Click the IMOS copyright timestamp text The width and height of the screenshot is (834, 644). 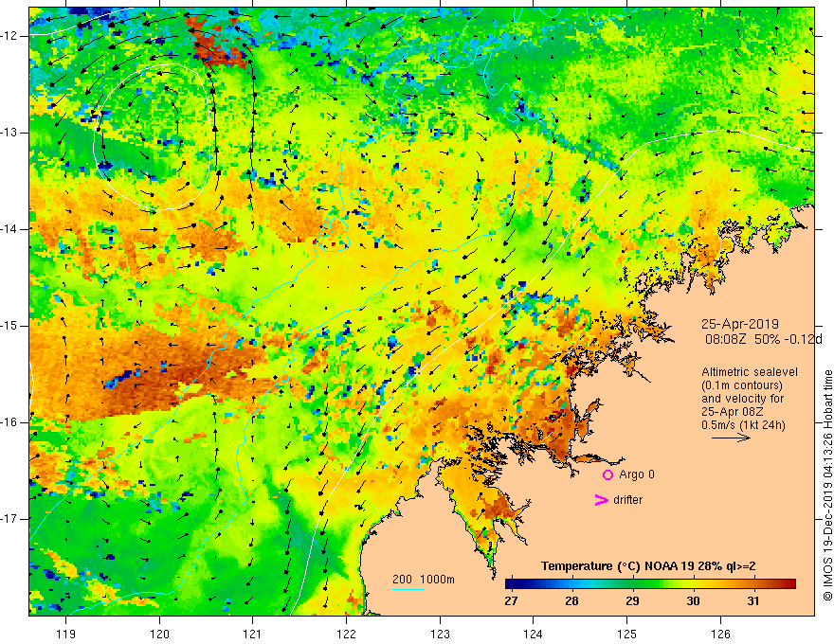(827, 485)
